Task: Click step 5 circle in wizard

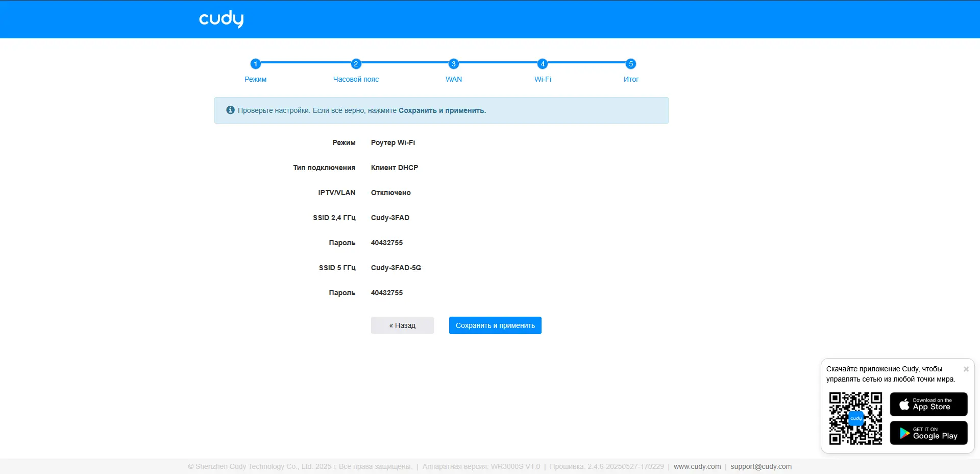Action: coord(631,64)
